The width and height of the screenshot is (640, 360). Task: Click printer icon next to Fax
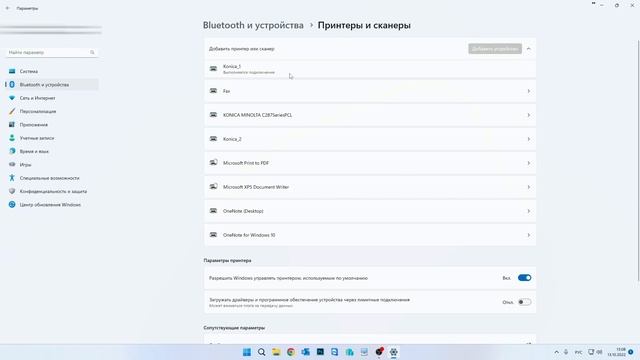pyautogui.click(x=213, y=91)
